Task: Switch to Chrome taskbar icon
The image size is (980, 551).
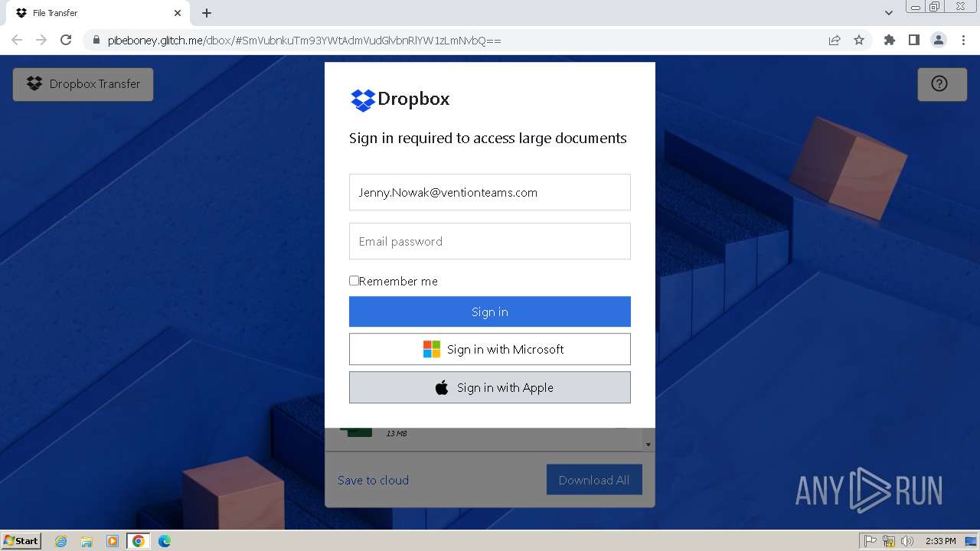Action: (x=139, y=541)
